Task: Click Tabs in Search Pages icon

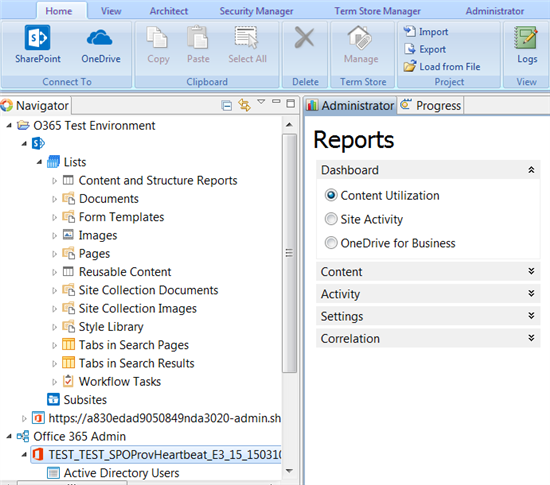Action: [x=68, y=344]
